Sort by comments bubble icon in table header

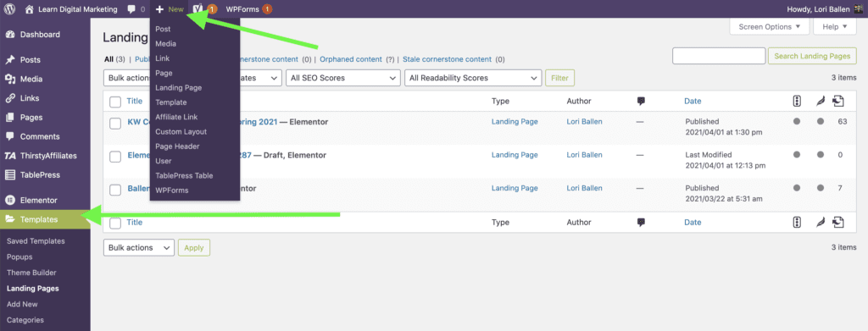(x=641, y=101)
